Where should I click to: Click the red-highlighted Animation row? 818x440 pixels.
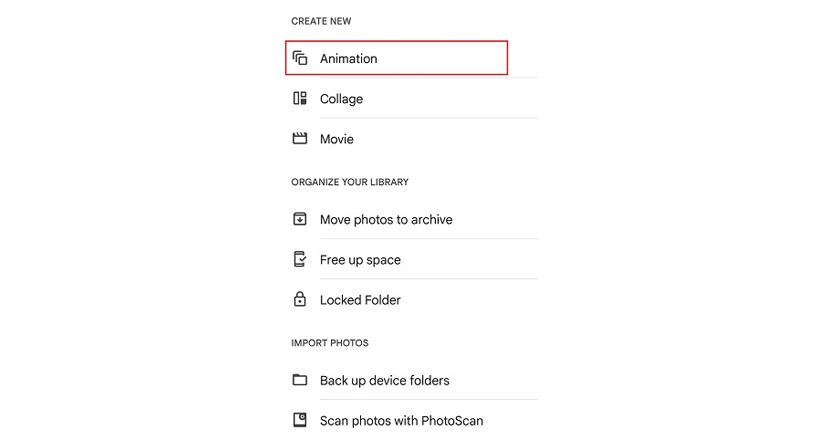tap(396, 57)
